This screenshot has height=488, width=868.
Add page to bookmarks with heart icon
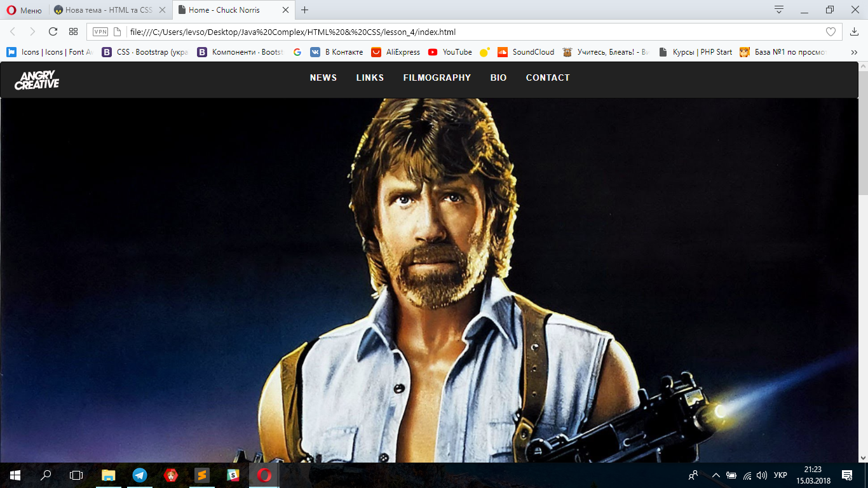coord(831,32)
